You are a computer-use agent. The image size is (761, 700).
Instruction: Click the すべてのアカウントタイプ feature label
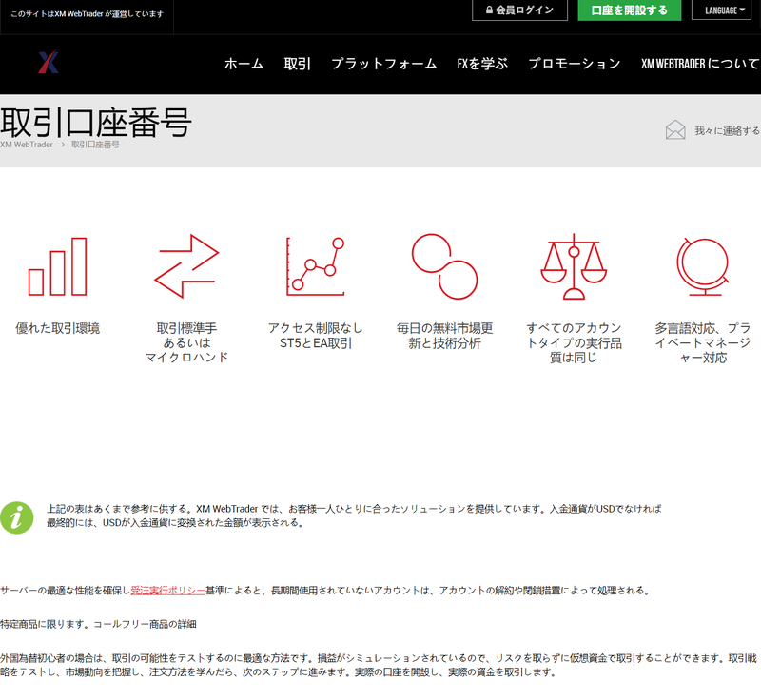[574, 343]
